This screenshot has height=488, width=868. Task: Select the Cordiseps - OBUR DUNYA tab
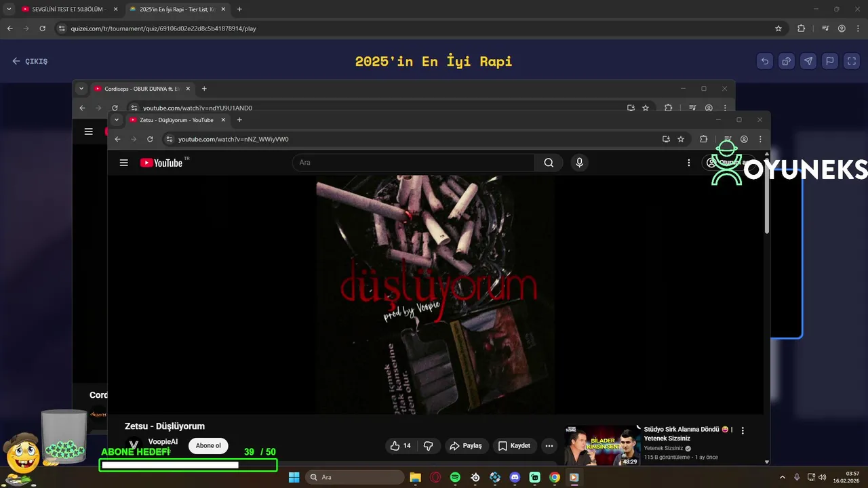tap(142, 89)
